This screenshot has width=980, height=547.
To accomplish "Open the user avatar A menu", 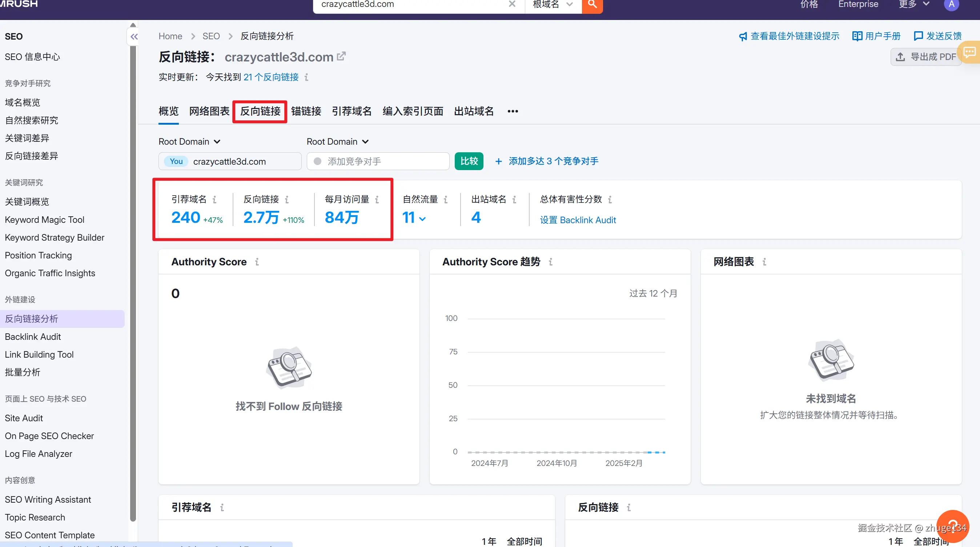I will (x=951, y=5).
